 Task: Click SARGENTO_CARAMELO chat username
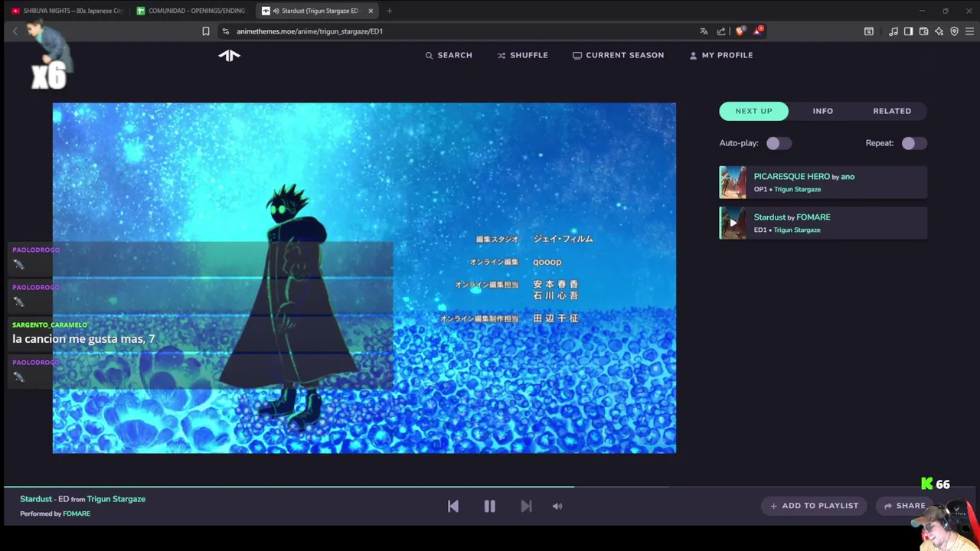pyautogui.click(x=50, y=325)
